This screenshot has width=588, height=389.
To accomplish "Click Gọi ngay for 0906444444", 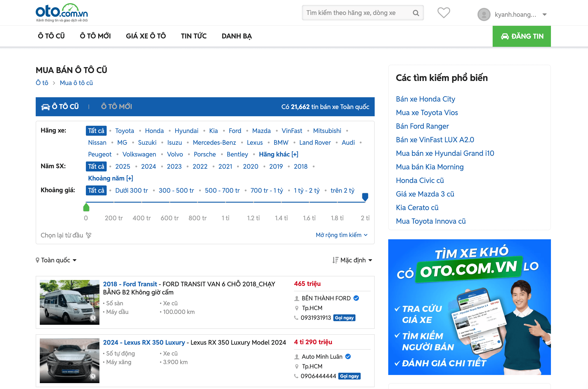I will 349,376.
